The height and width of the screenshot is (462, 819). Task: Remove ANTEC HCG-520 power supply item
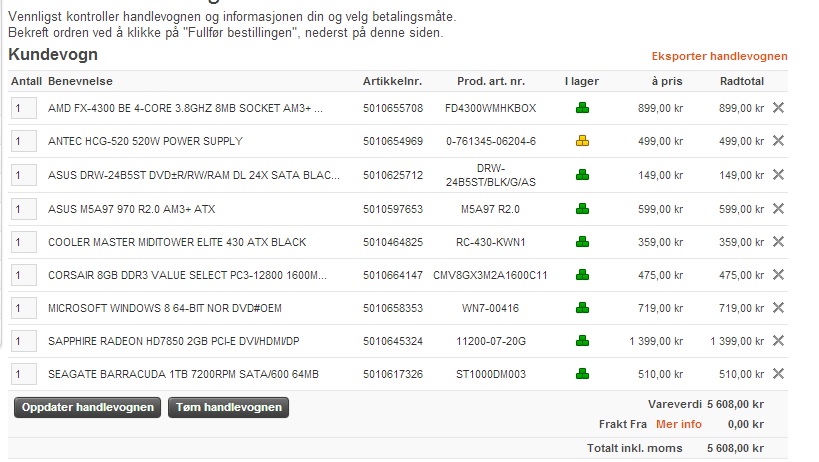click(x=778, y=140)
